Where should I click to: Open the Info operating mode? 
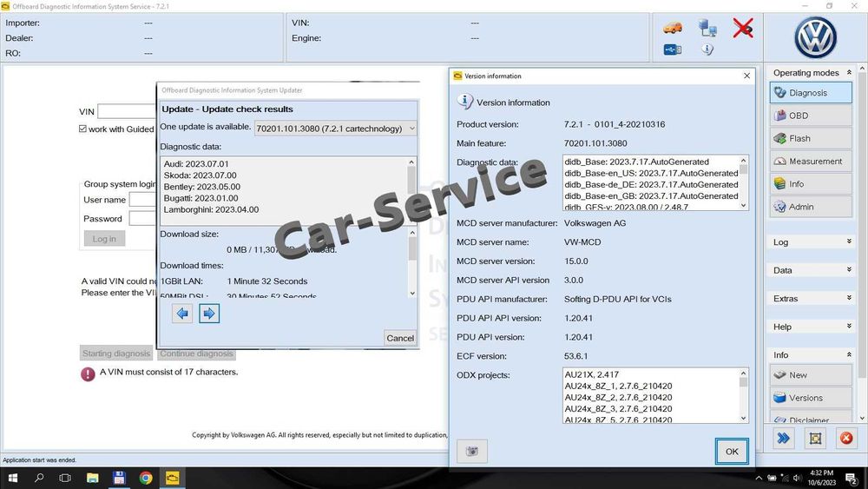coord(811,184)
